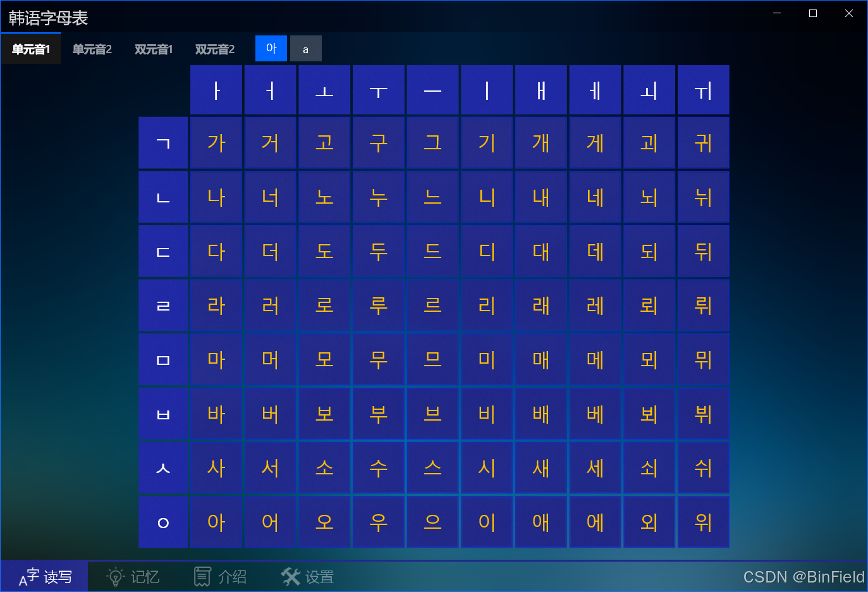This screenshot has height=592, width=868.
Task: Click the syllable 마
Action: click(216, 360)
